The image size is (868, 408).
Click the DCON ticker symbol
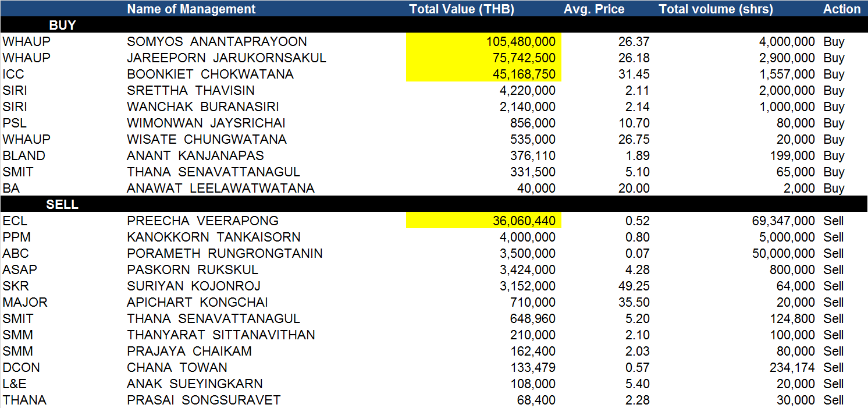pyautogui.click(x=21, y=367)
